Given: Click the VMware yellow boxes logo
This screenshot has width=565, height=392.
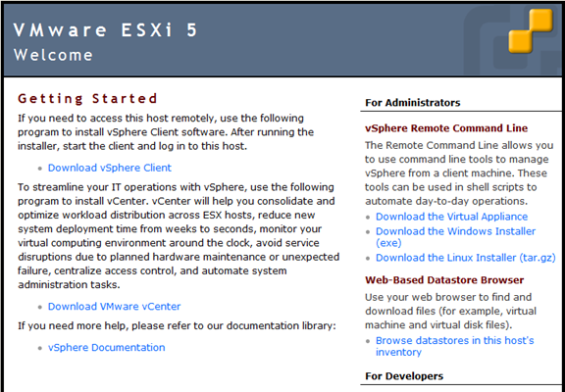Looking at the screenshot, I should [x=531, y=30].
